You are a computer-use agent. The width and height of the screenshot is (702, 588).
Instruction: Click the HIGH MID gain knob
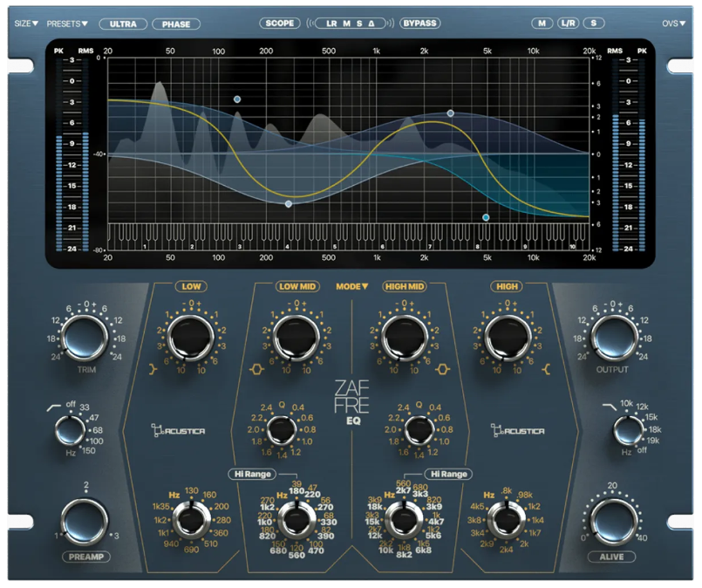coord(405,338)
